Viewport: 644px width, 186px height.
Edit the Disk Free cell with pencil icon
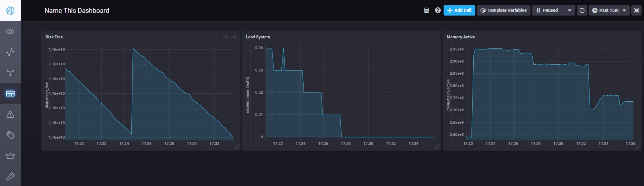tap(217, 37)
